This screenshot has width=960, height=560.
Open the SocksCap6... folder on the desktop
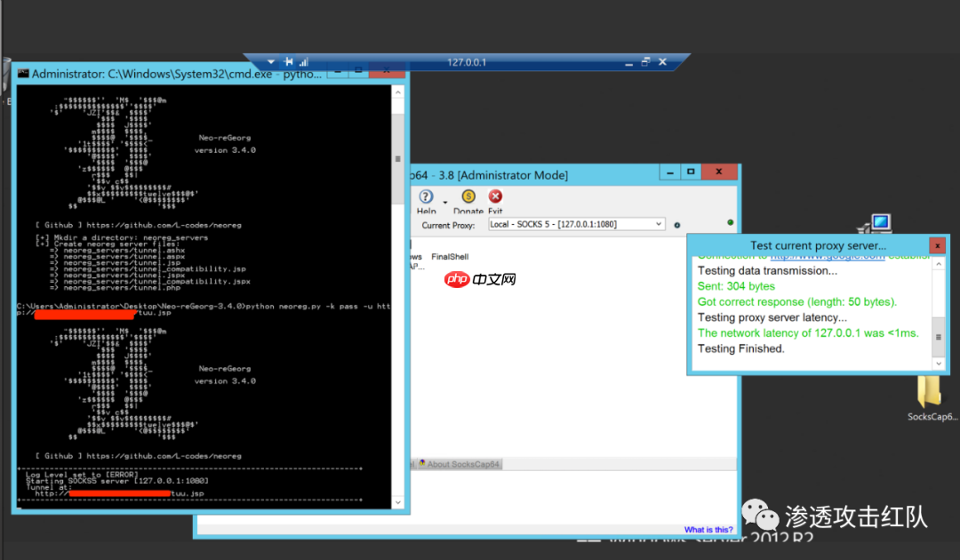929,398
